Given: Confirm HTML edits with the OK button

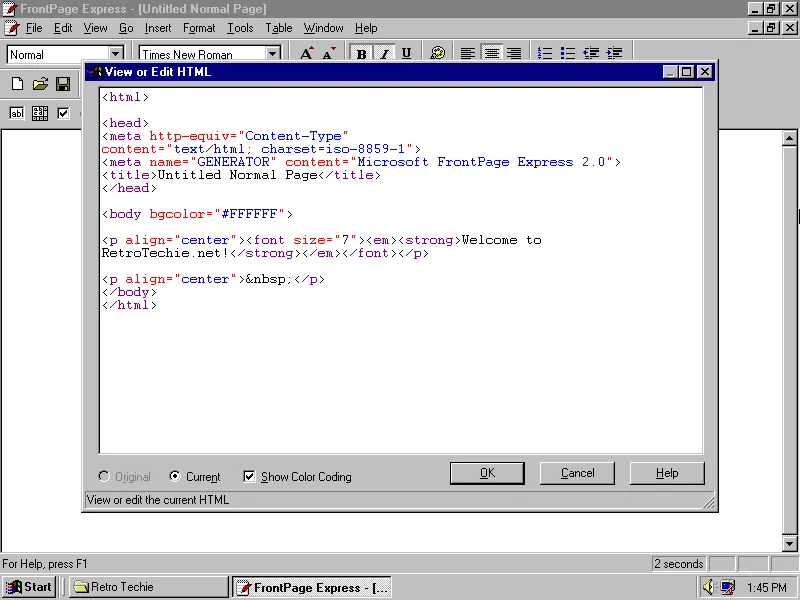Looking at the screenshot, I should 487,472.
